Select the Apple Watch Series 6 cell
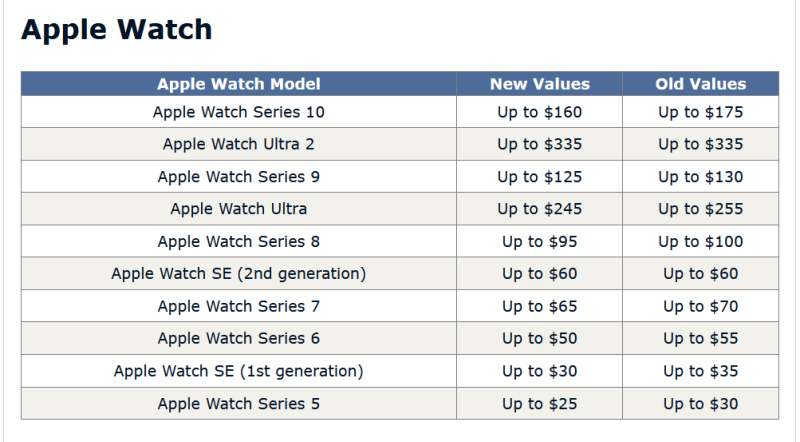 238,338
